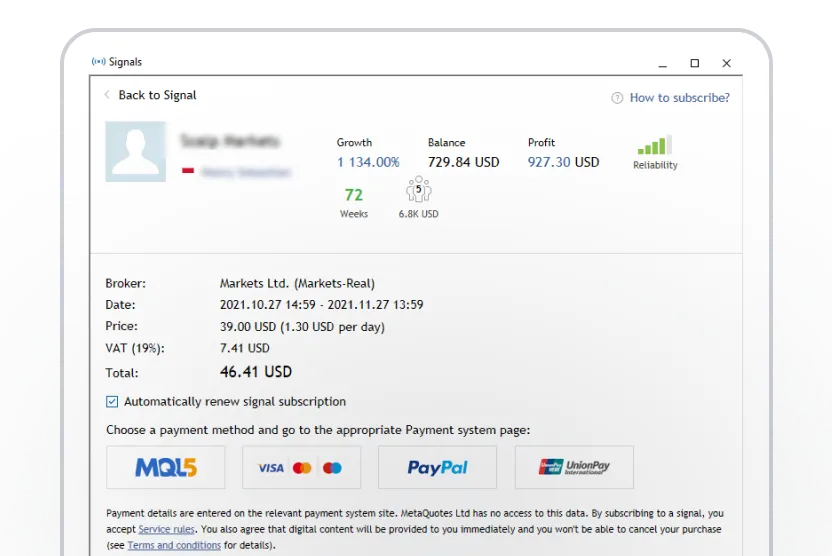Click the 72 Weeks value
Screen dimensions: 832x556
[x=354, y=195]
